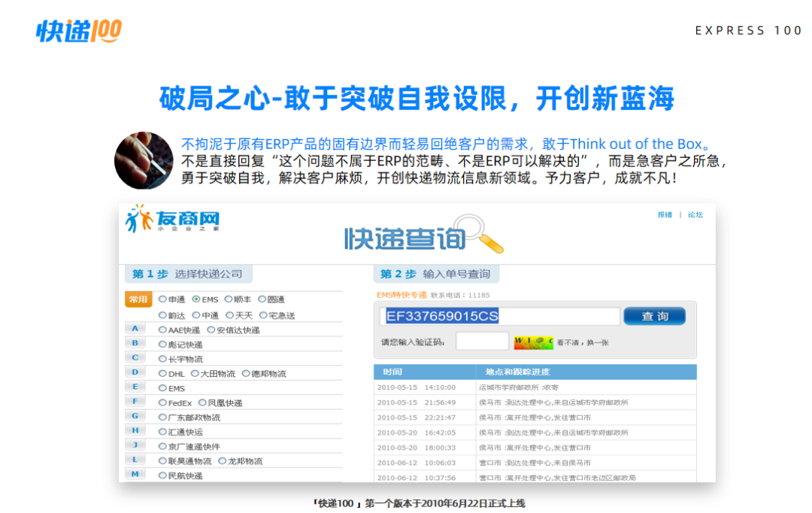
Task: Select the AAE快递 radio button
Action: point(162,329)
